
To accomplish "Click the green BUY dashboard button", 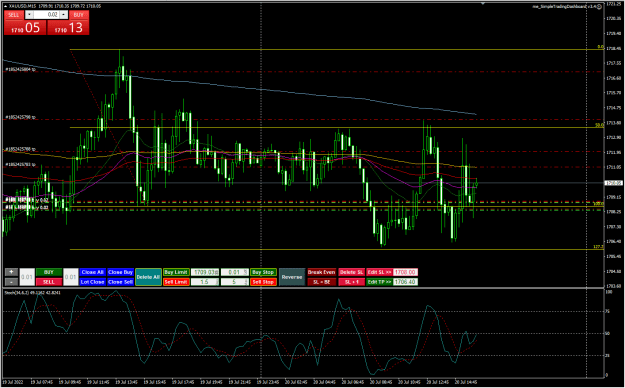I will [49, 272].
